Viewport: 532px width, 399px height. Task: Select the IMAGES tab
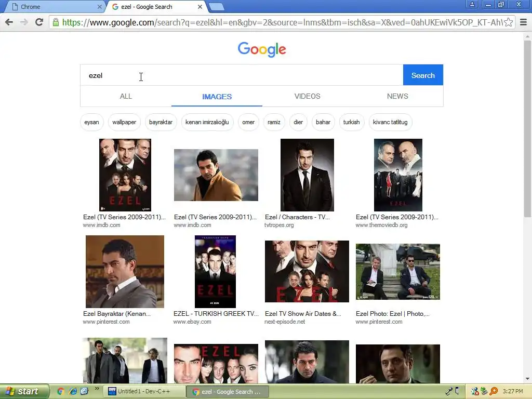217,97
